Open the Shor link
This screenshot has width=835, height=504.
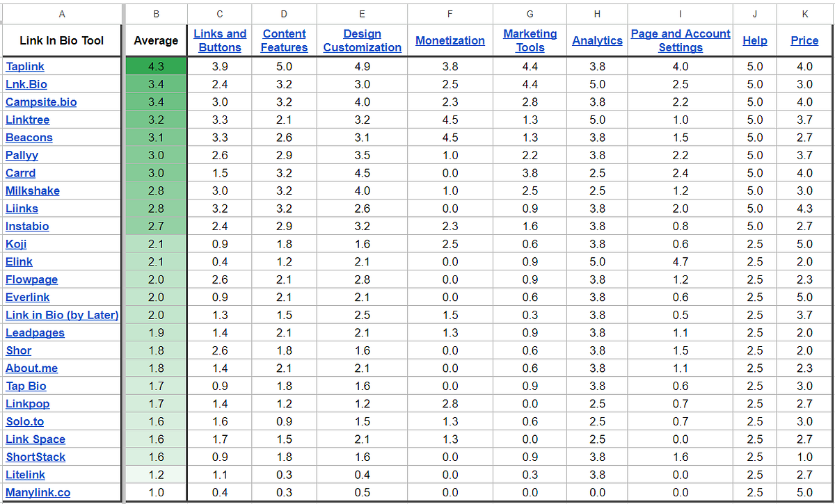pos(19,350)
